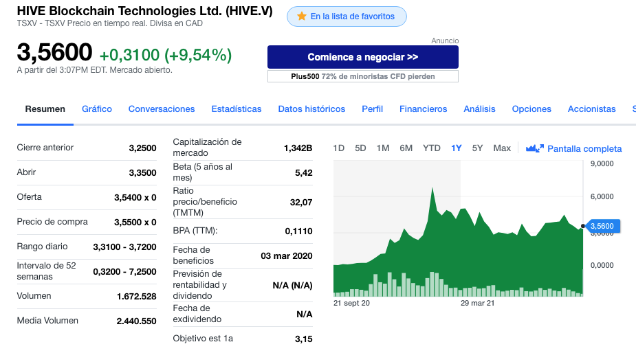Image resolution: width=636 pixels, height=364 pixels.
Task: Open the Opciones tab
Action: [531, 109]
